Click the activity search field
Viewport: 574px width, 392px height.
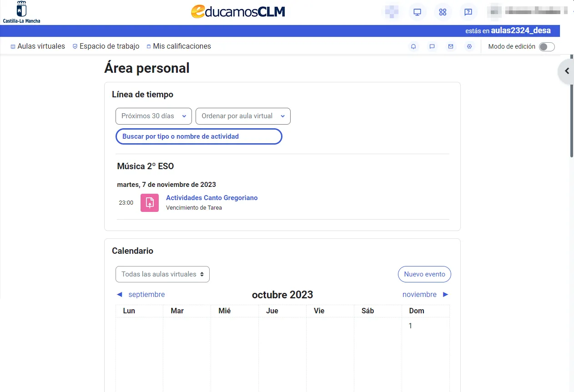(x=199, y=136)
